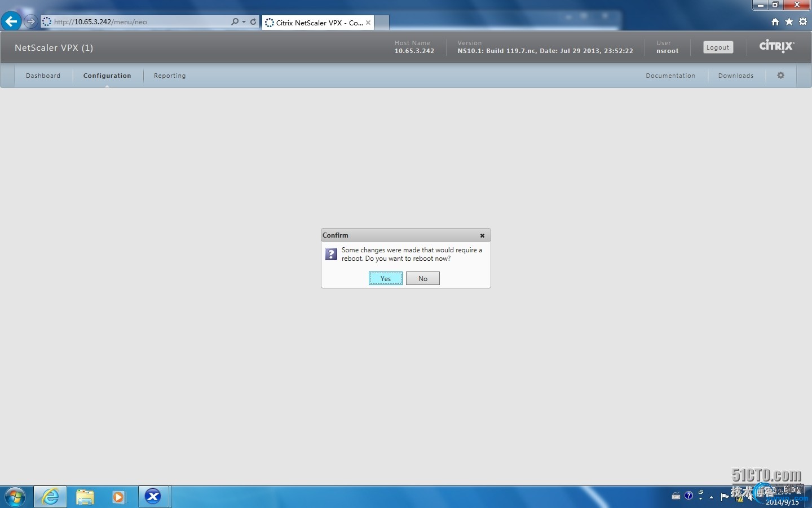Click the host name value 10.65.3.242

414,51
